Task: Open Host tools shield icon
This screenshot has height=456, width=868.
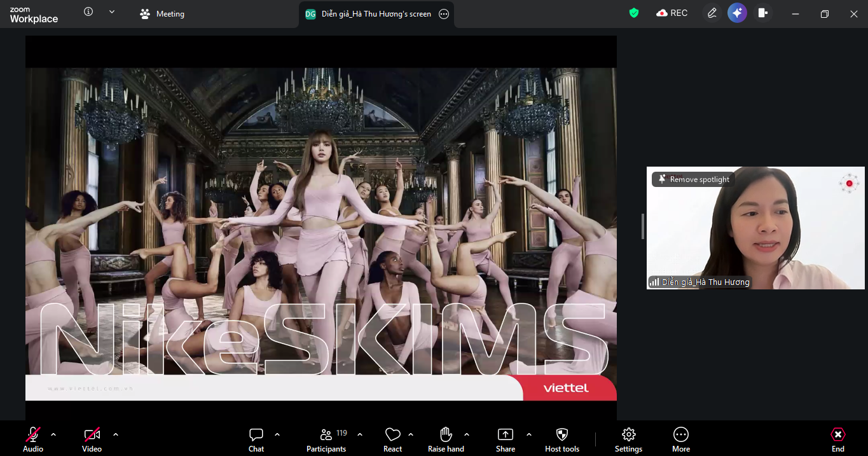Action: coord(562,439)
